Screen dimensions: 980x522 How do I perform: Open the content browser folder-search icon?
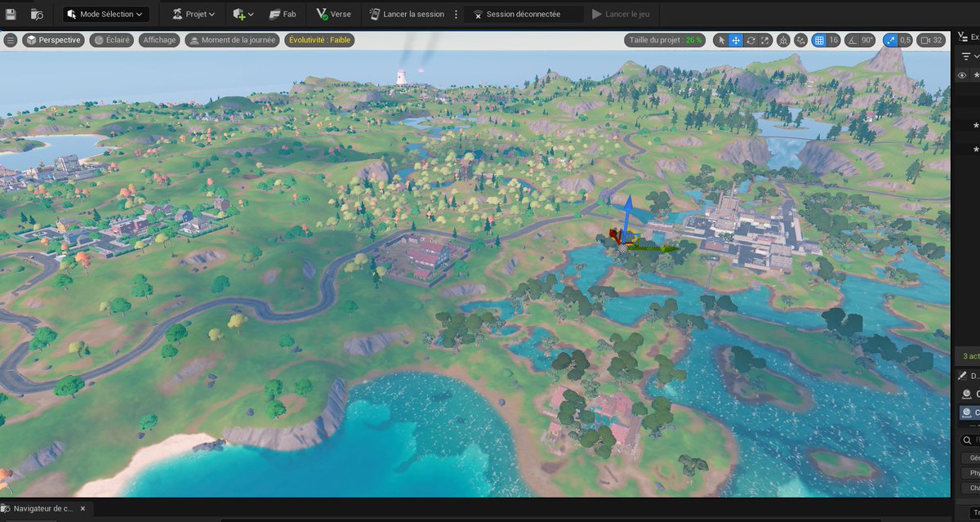point(37,14)
